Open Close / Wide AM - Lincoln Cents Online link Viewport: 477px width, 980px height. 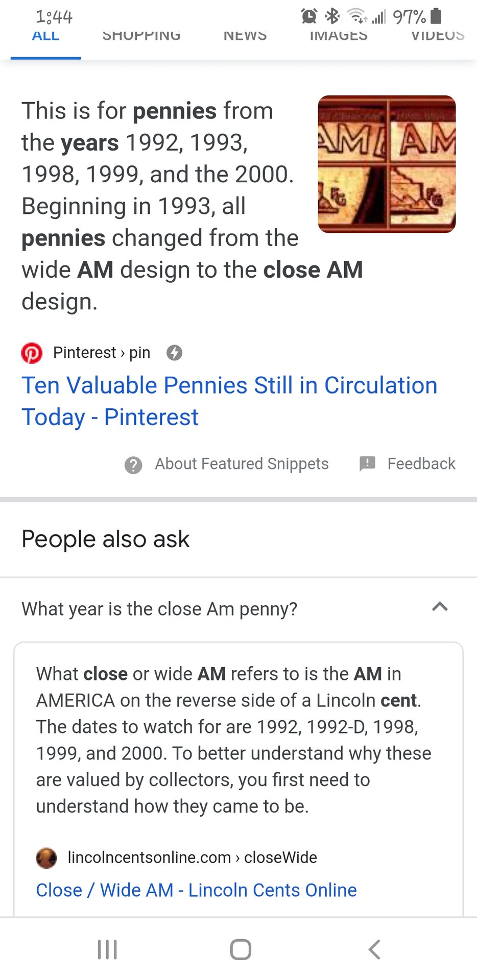point(196,890)
